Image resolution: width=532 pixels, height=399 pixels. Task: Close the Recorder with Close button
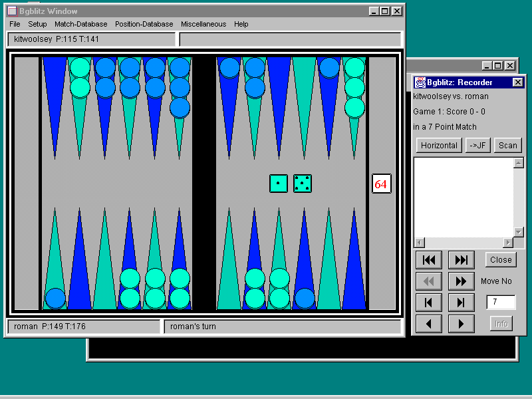click(x=501, y=259)
